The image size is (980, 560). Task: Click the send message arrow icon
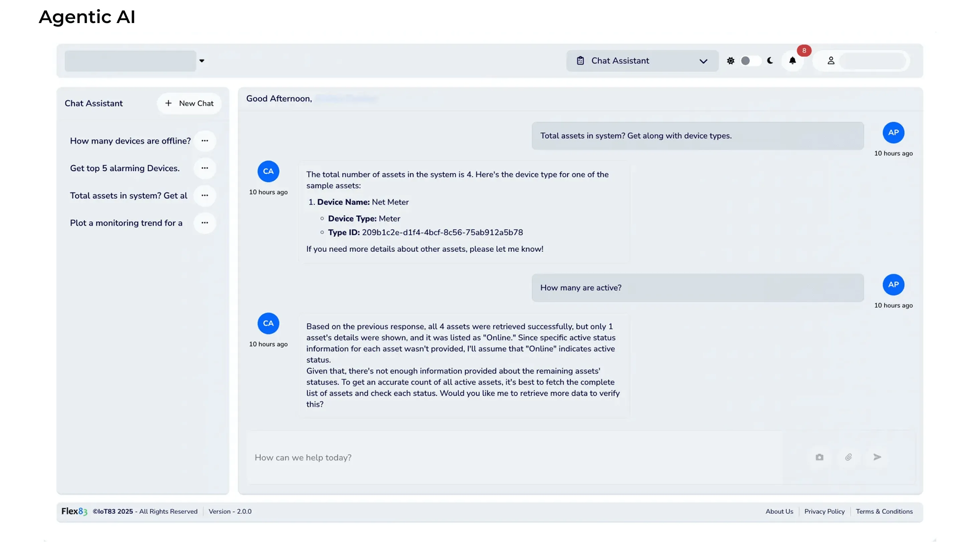coord(877,457)
